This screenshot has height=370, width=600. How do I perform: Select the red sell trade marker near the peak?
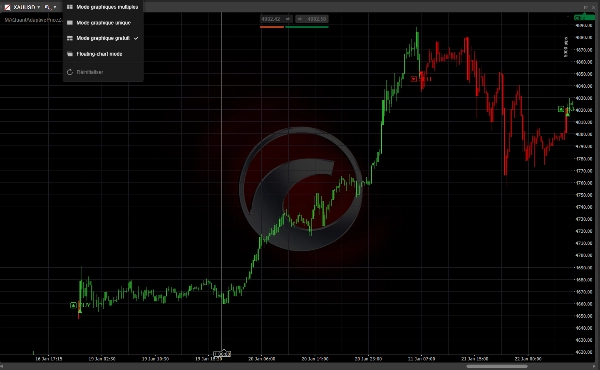pyautogui.click(x=414, y=79)
